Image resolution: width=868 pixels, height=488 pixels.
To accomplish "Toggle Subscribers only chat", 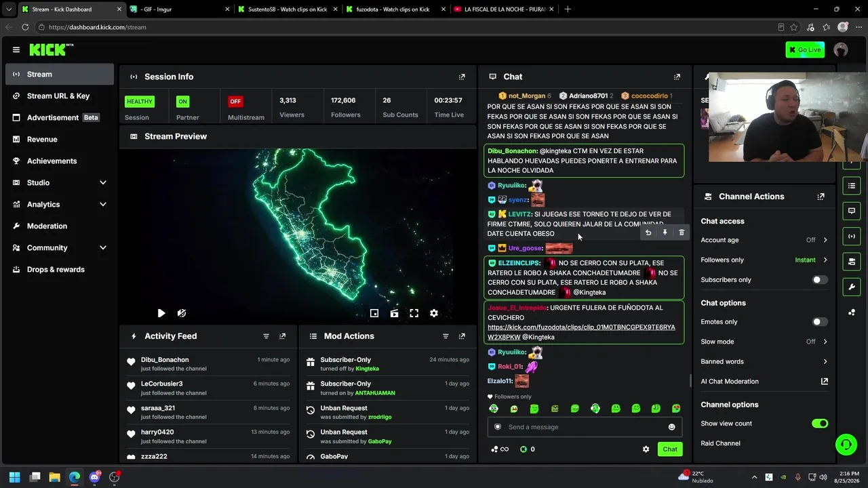I will tap(820, 280).
